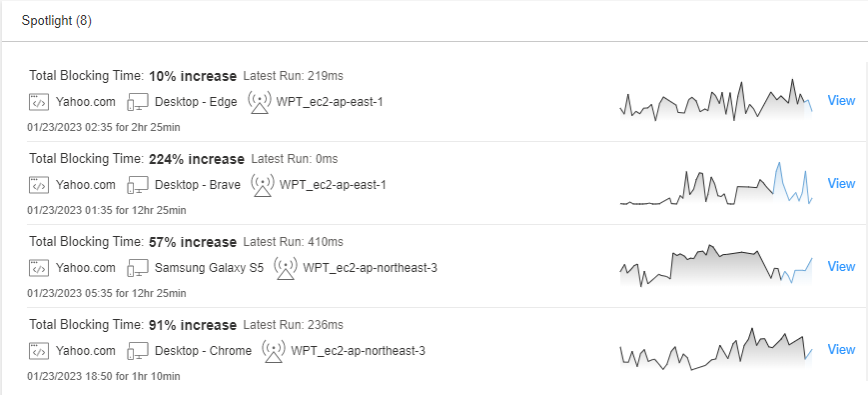
Task: Open View link for 91% increase alert
Action: tap(841, 350)
